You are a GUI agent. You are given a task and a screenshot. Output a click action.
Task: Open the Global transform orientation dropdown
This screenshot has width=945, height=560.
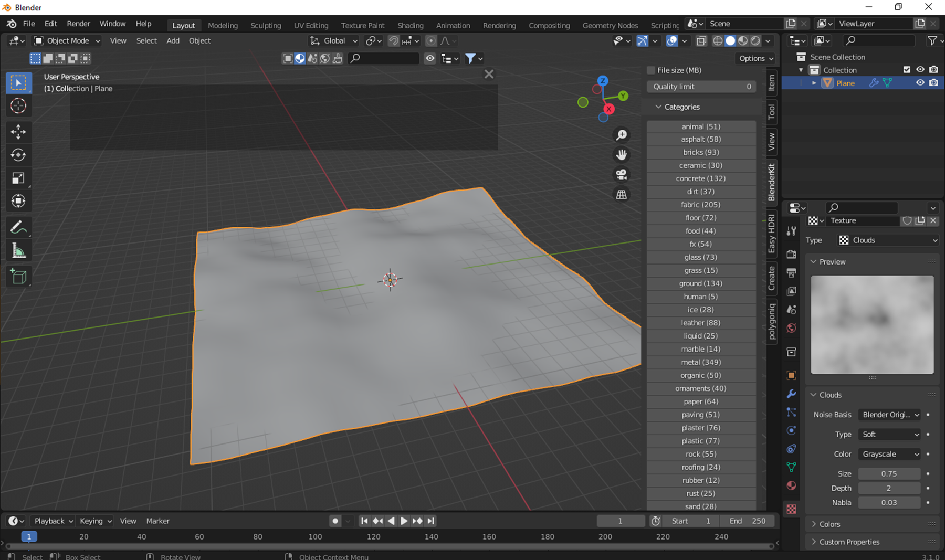click(x=334, y=40)
